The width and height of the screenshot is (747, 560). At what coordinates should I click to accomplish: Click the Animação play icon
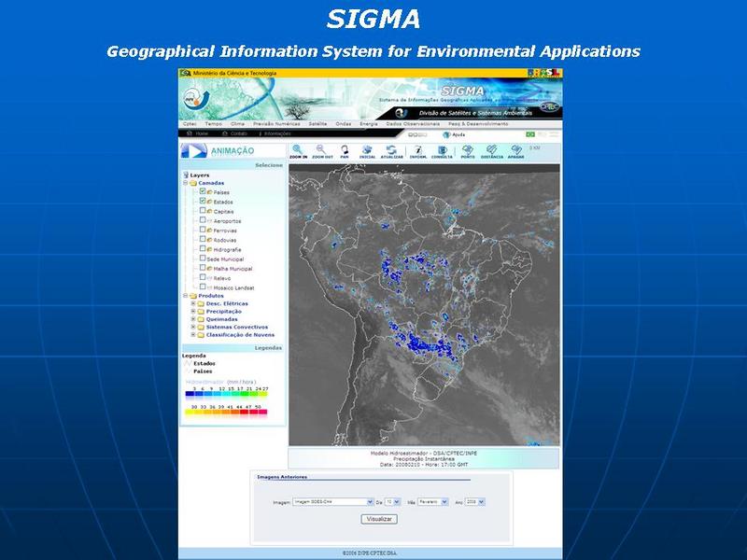coord(194,151)
